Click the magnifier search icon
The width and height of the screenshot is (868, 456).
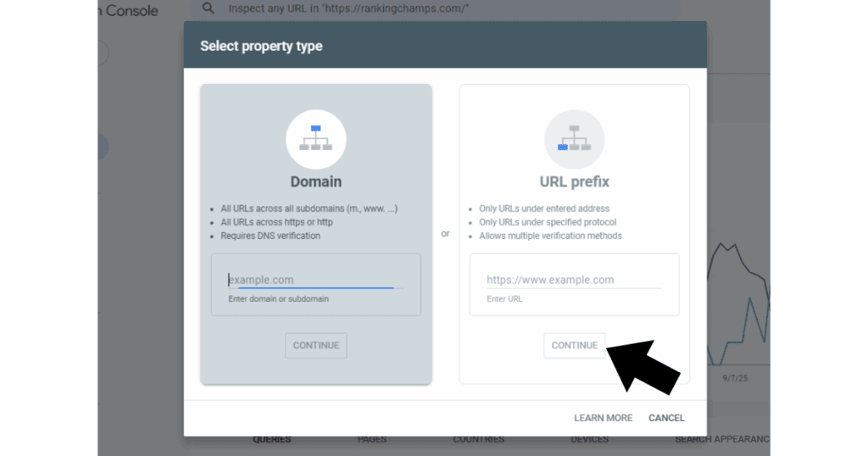[x=208, y=8]
